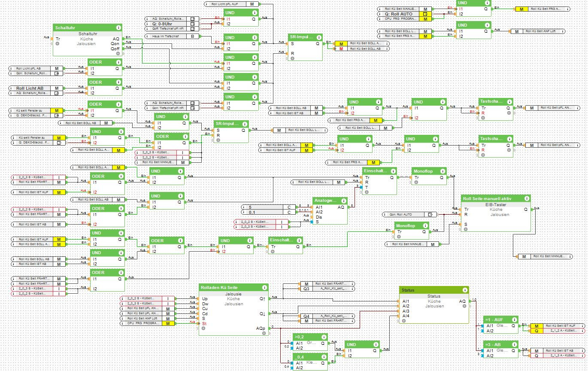The width and height of the screenshot is (588, 371).
Task: Open info icon on Analogw... block
Action: [344, 201]
